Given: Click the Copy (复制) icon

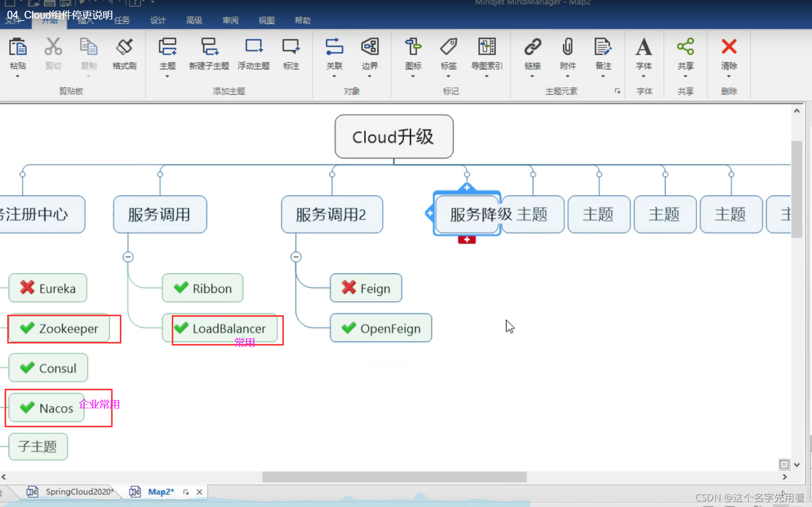Looking at the screenshot, I should [x=88, y=47].
